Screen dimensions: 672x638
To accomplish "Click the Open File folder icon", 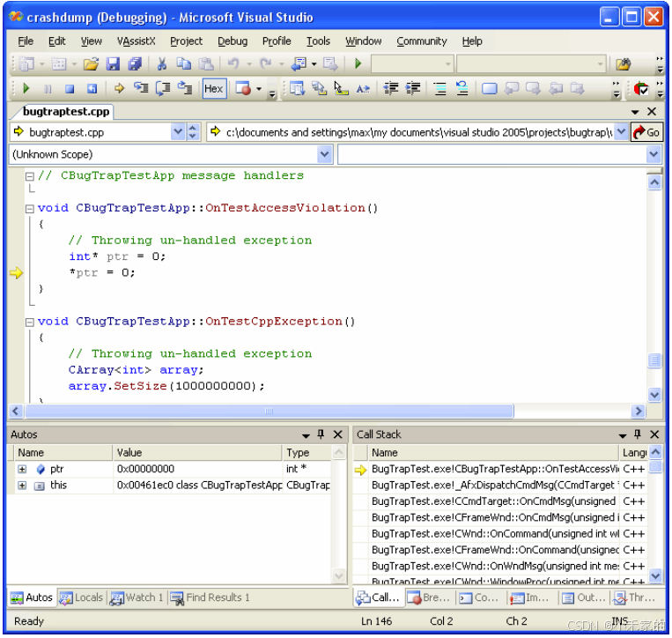I will pyautogui.click(x=91, y=63).
